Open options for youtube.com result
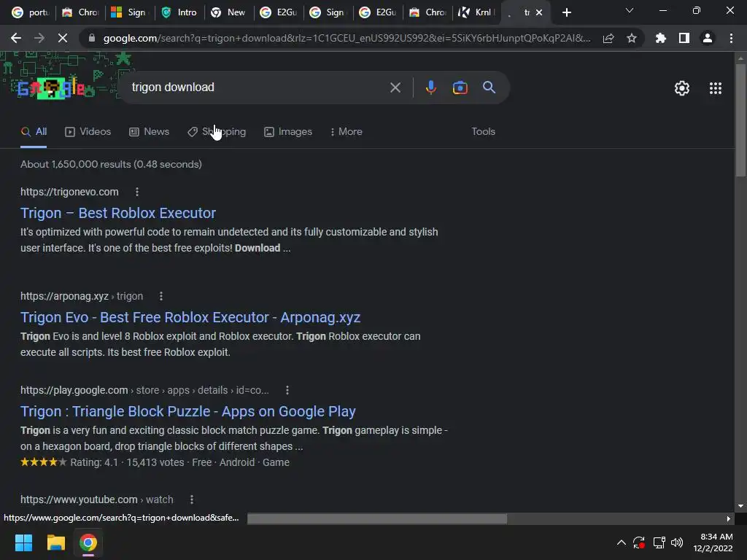The height and width of the screenshot is (560, 747). [192, 499]
